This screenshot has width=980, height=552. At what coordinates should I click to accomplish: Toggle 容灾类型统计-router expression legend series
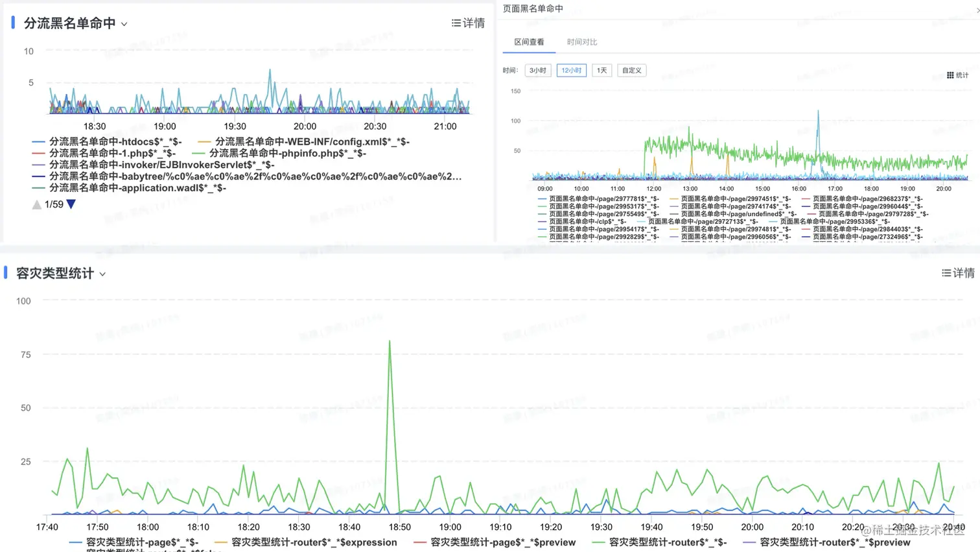coord(305,542)
